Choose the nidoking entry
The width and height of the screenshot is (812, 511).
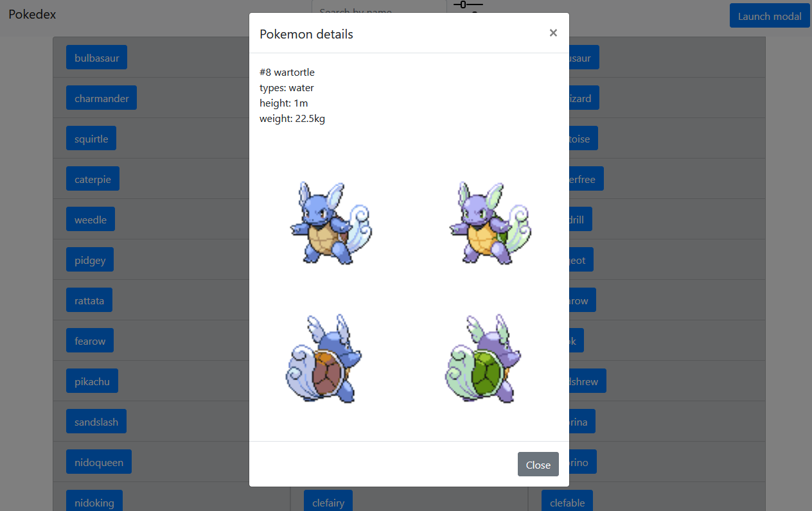(94, 501)
